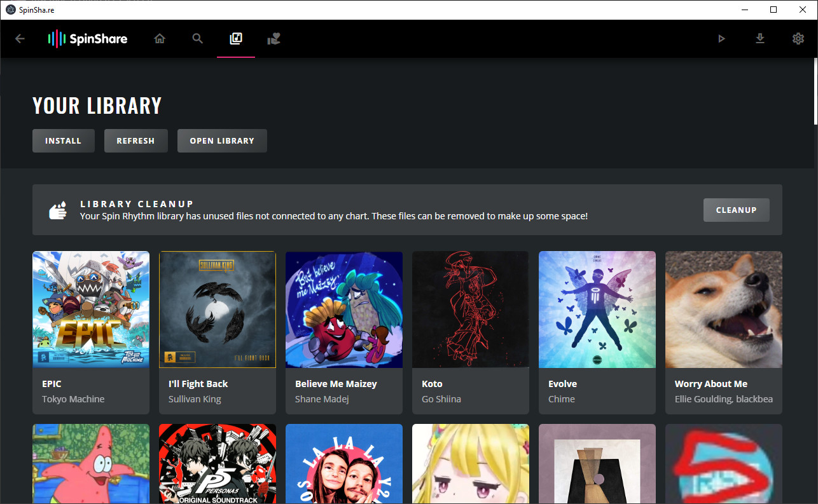Screen dimensions: 818x504
Task: Open the Home page icon
Action: pyautogui.click(x=160, y=39)
